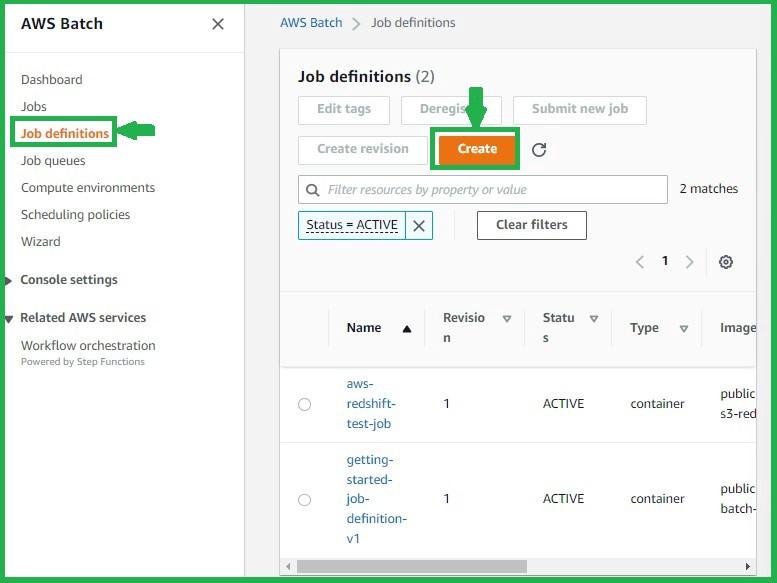
Task: Open Job definitions in the sidebar
Action: click(x=64, y=133)
